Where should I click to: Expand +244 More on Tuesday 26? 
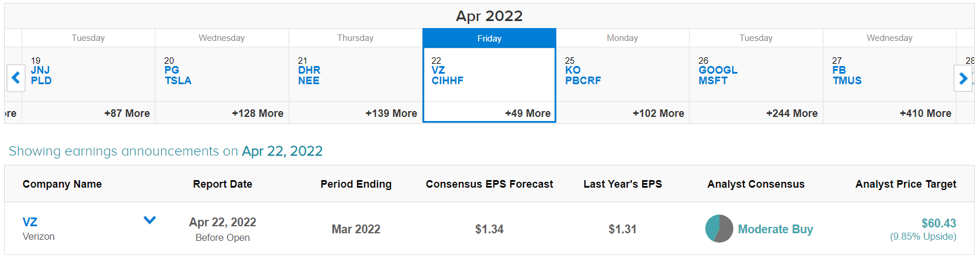[x=792, y=113]
